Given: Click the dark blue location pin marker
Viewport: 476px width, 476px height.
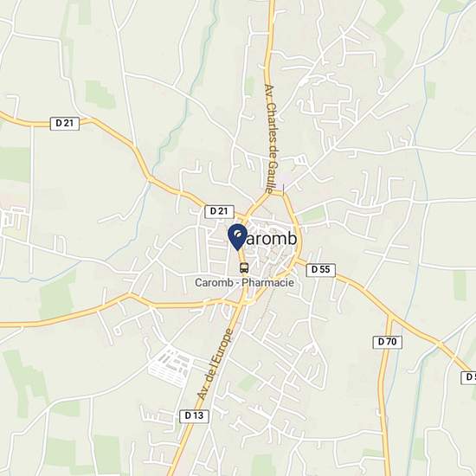Looking at the screenshot, I should point(237,237).
